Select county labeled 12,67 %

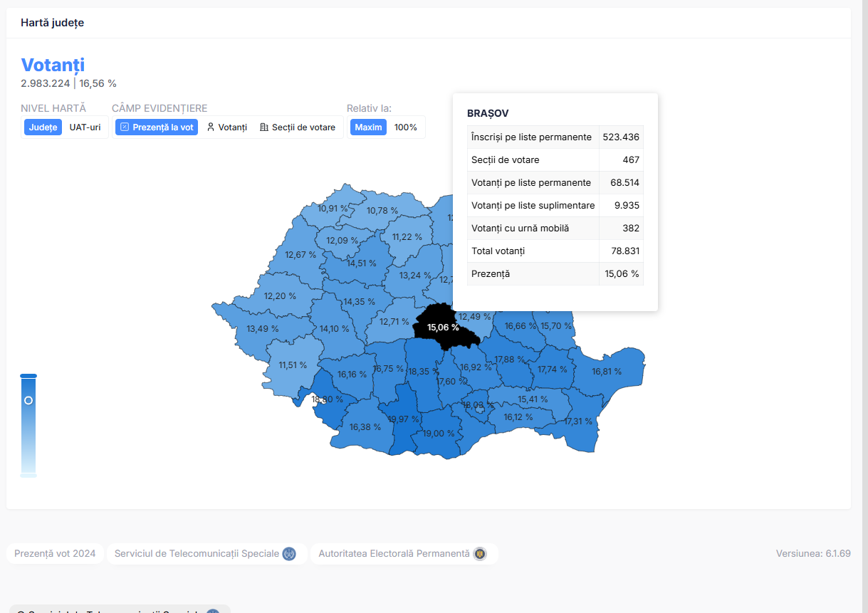click(300, 254)
